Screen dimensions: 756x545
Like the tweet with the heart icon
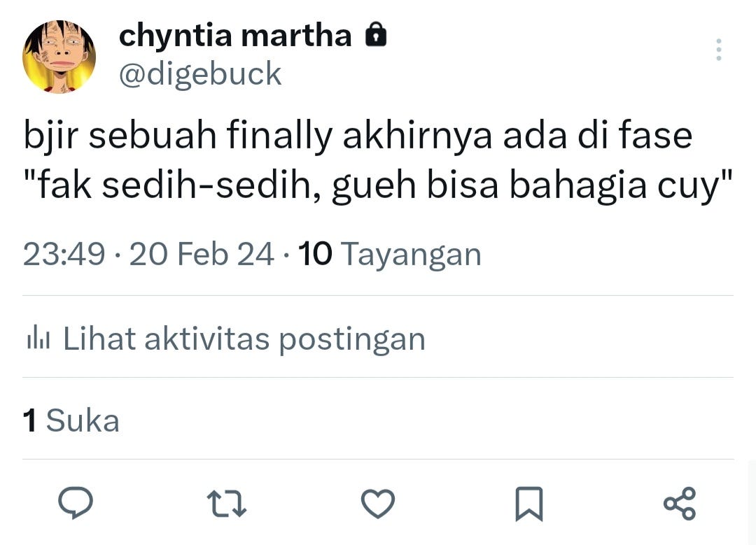pos(378,501)
